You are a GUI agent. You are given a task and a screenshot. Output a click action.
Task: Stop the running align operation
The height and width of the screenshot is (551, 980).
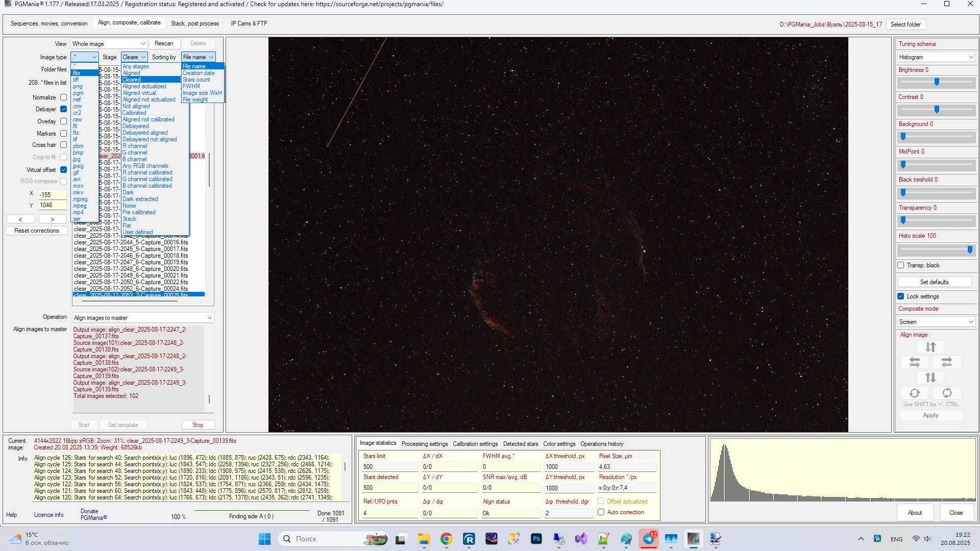coord(198,425)
